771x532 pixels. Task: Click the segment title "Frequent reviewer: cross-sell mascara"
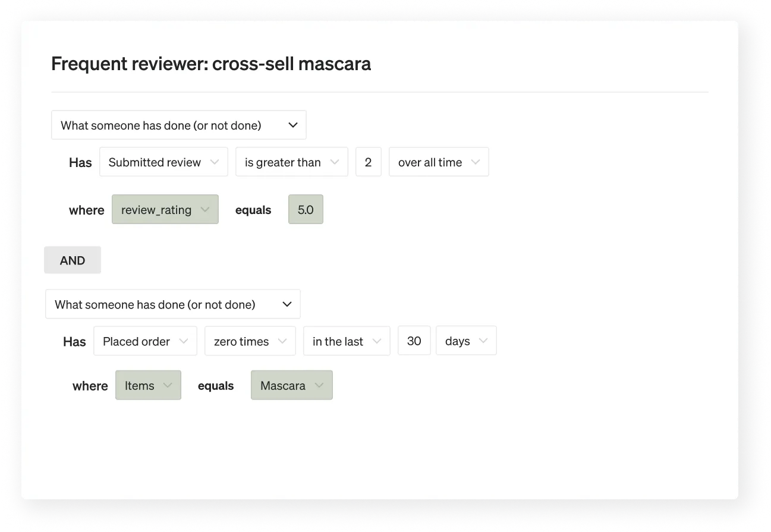211,64
